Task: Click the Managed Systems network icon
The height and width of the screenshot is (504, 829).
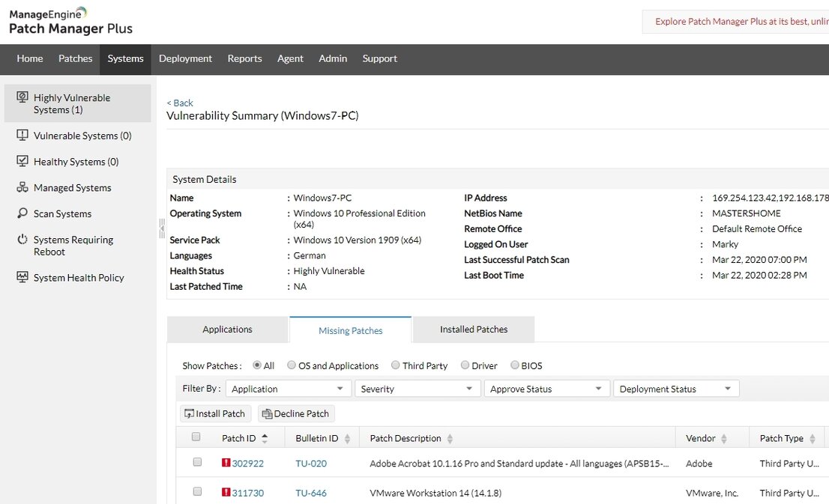Action: [x=22, y=188]
